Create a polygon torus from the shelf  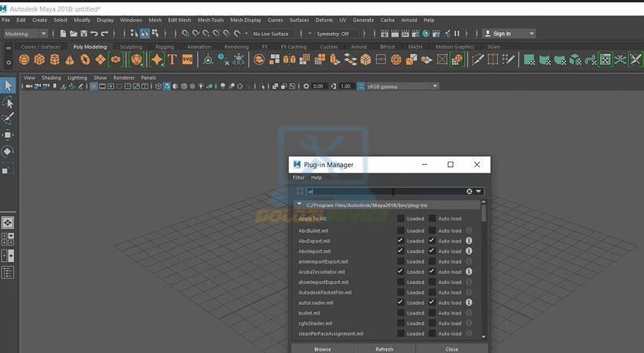[85, 60]
